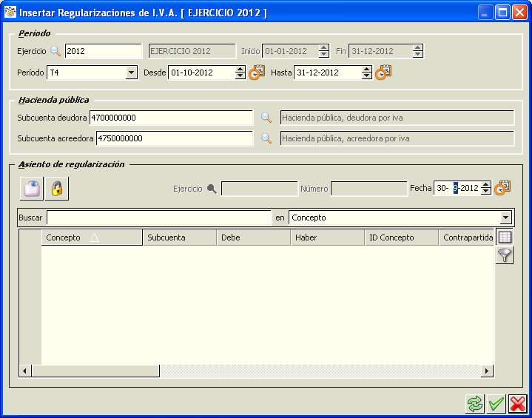This screenshot has height=418, width=532.
Task: Click the disabled Número field in Asiento
Action: (x=369, y=189)
